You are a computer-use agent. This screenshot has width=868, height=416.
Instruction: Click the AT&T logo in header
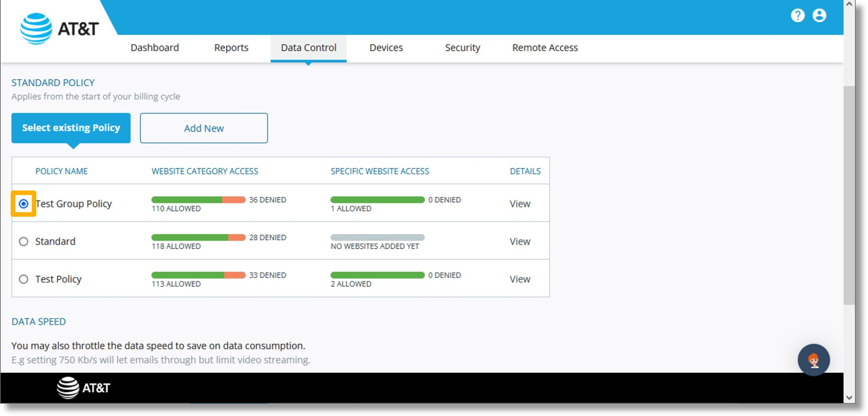(x=60, y=28)
